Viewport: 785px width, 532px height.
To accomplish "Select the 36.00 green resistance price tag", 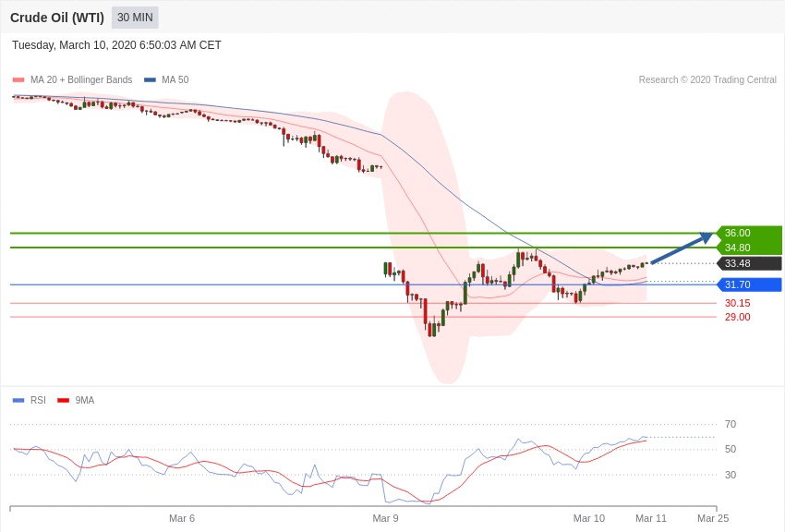I will [x=748, y=233].
